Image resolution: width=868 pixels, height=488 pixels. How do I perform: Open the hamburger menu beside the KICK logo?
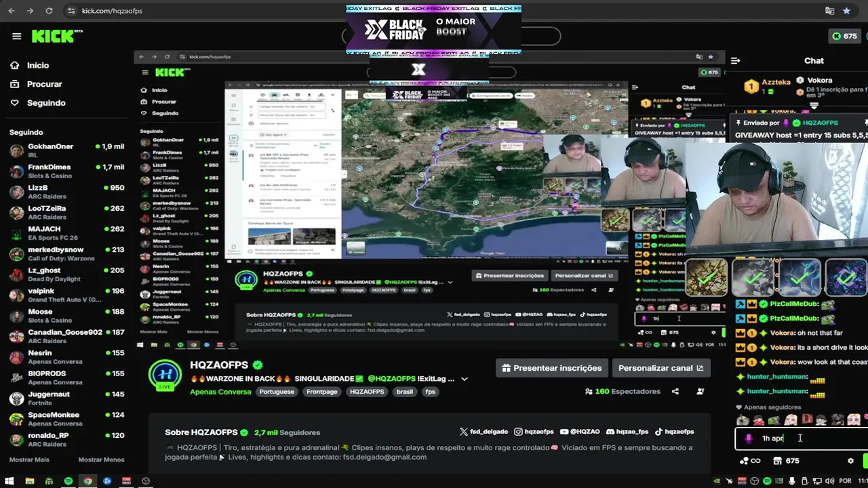[16, 37]
